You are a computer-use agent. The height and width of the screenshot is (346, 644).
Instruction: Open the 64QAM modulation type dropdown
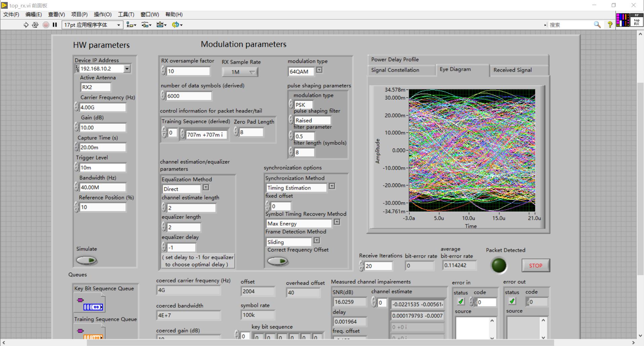(319, 70)
